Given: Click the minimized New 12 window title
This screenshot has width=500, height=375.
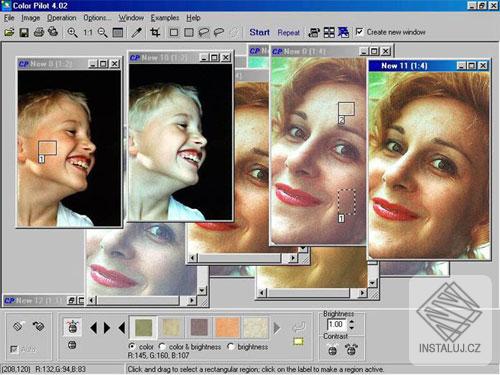Looking at the screenshot, I should [x=35, y=300].
